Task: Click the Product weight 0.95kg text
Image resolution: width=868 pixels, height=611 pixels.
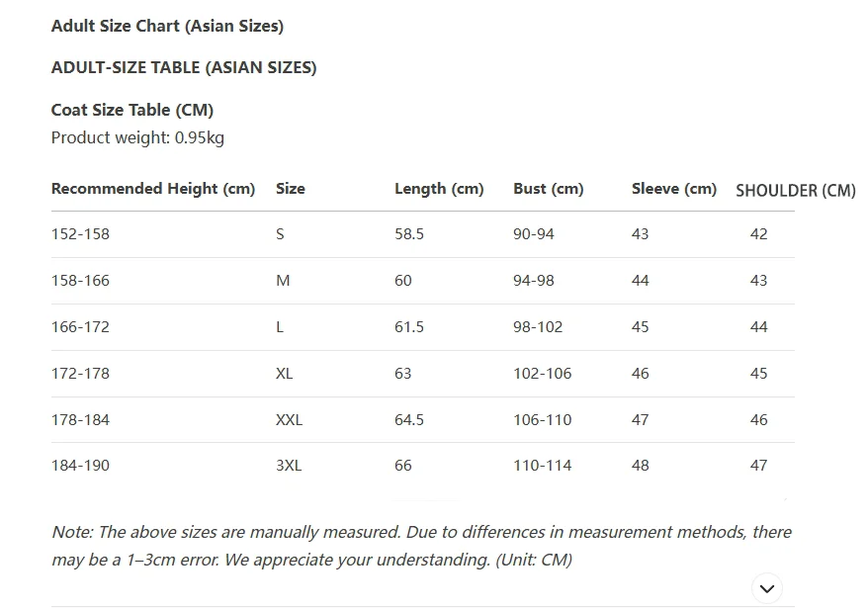Action: (x=137, y=137)
